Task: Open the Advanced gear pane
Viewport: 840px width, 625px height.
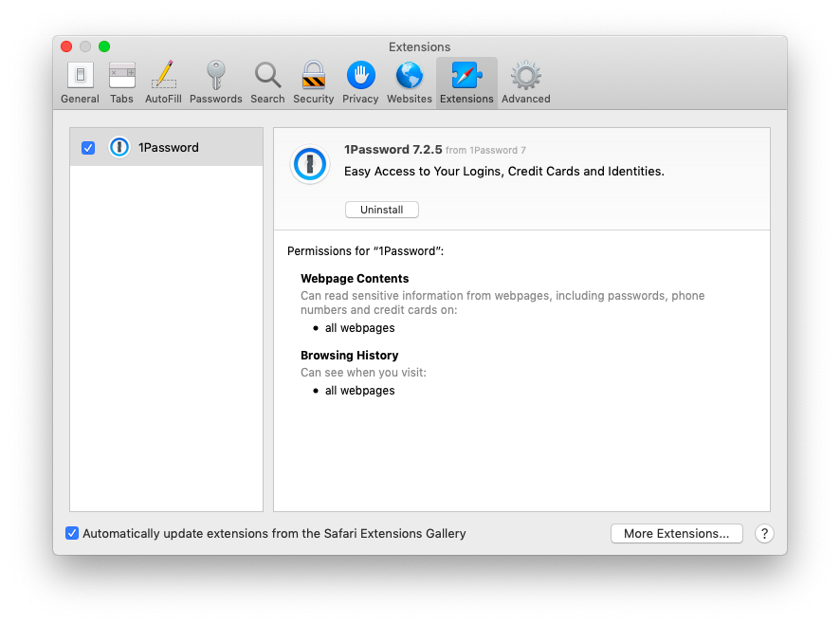Action: pos(526,83)
